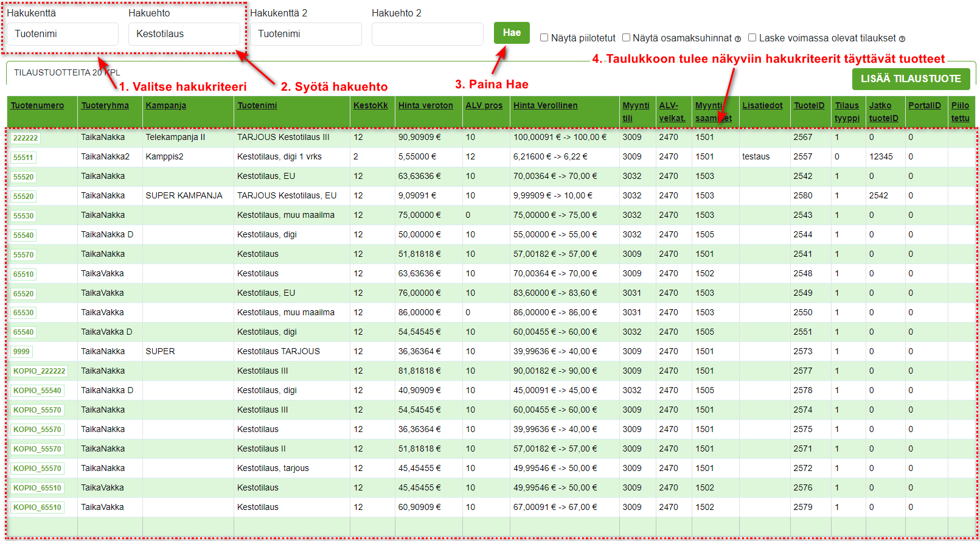The width and height of the screenshot is (980, 541).
Task: Open product number 65520
Action: point(23,294)
